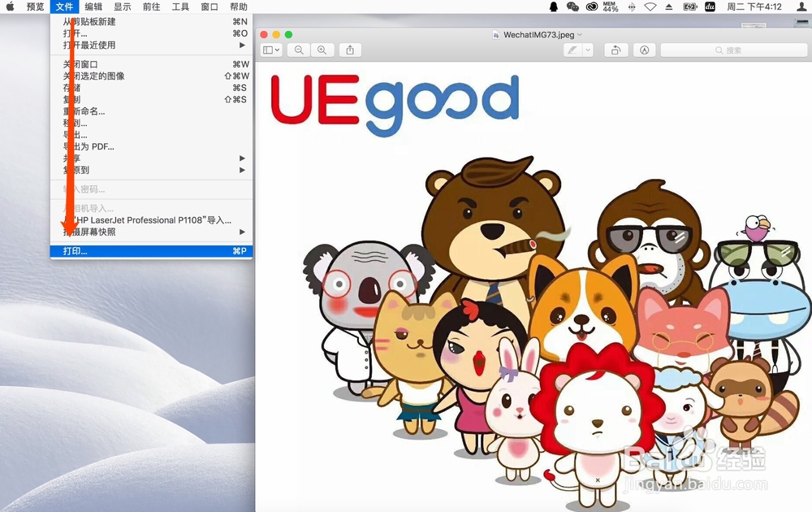Image resolution: width=812 pixels, height=512 pixels.
Task: Click the UEgood cartoon image canvas
Action: click(x=533, y=287)
